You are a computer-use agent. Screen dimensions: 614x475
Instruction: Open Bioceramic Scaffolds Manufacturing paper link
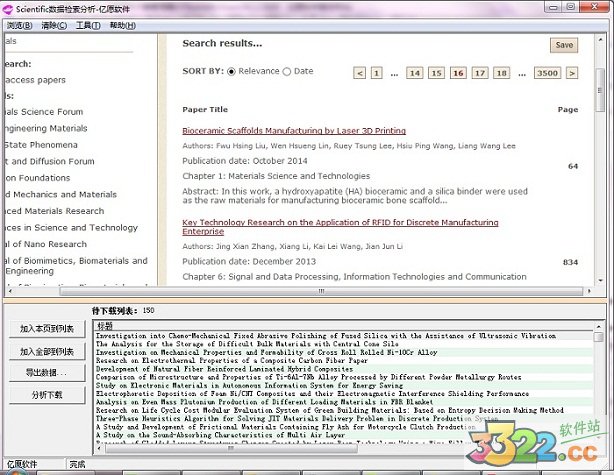click(294, 130)
